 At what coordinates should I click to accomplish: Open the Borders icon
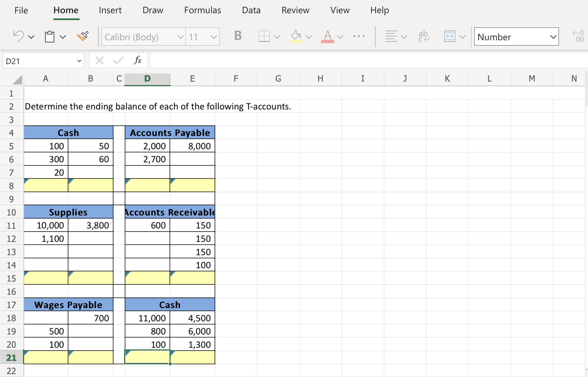265,36
